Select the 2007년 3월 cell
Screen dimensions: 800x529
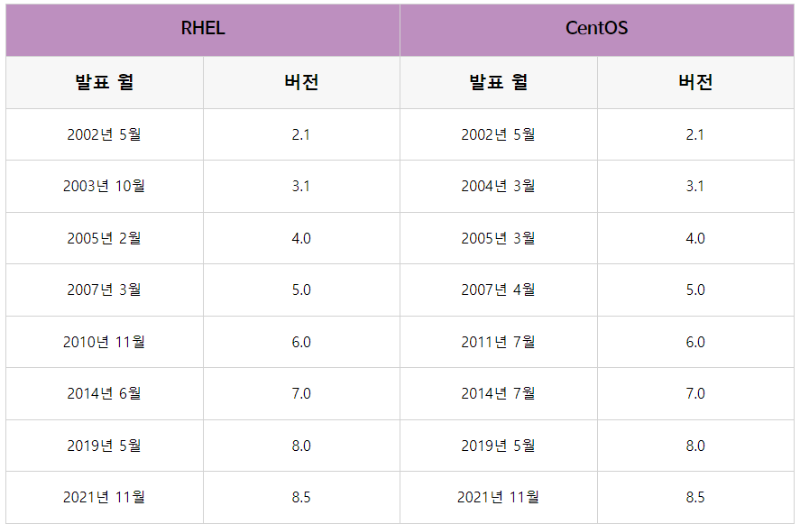pyautogui.click(x=105, y=290)
